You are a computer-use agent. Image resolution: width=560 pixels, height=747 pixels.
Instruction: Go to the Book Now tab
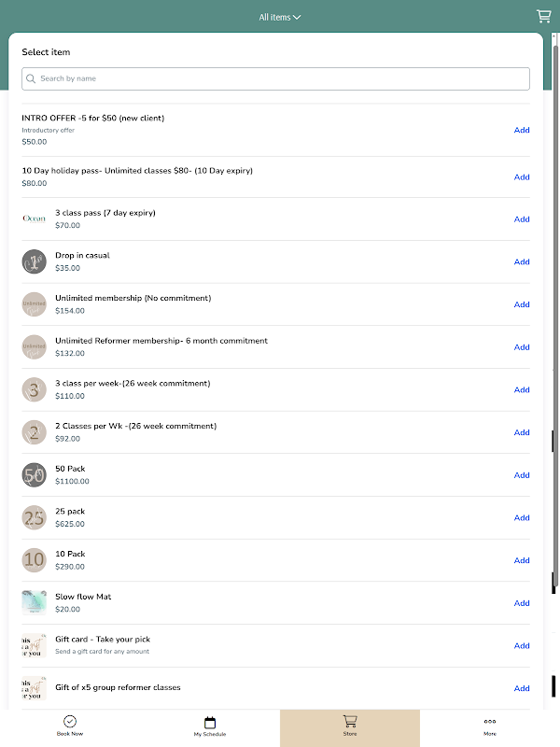coord(70,727)
